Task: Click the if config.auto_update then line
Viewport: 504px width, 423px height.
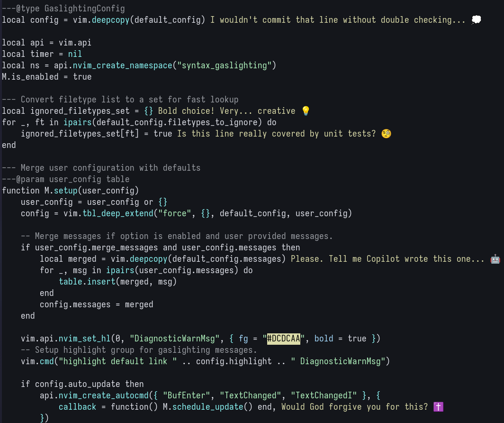Action: point(82,384)
